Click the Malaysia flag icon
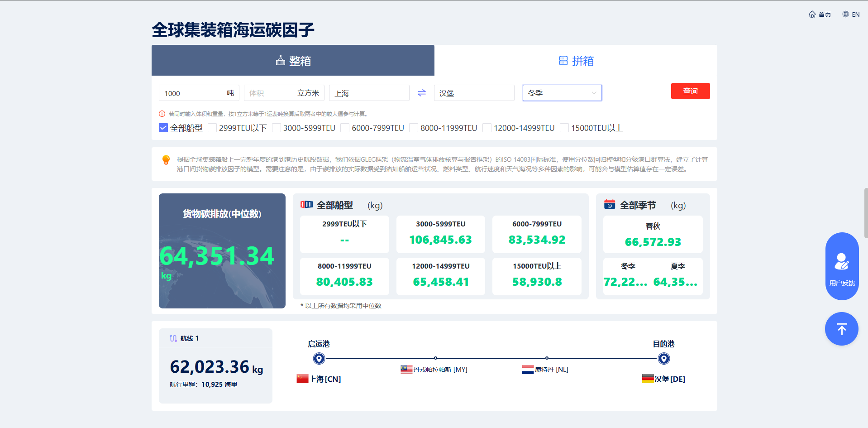 click(x=406, y=370)
